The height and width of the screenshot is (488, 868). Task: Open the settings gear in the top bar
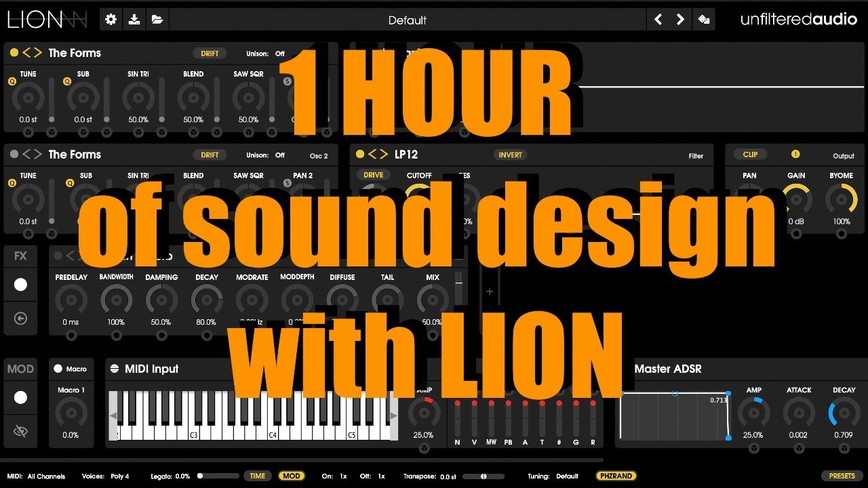tap(111, 20)
